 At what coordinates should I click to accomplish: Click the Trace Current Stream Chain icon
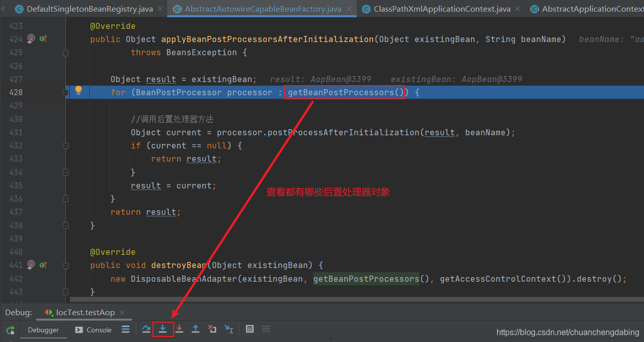[266, 329]
